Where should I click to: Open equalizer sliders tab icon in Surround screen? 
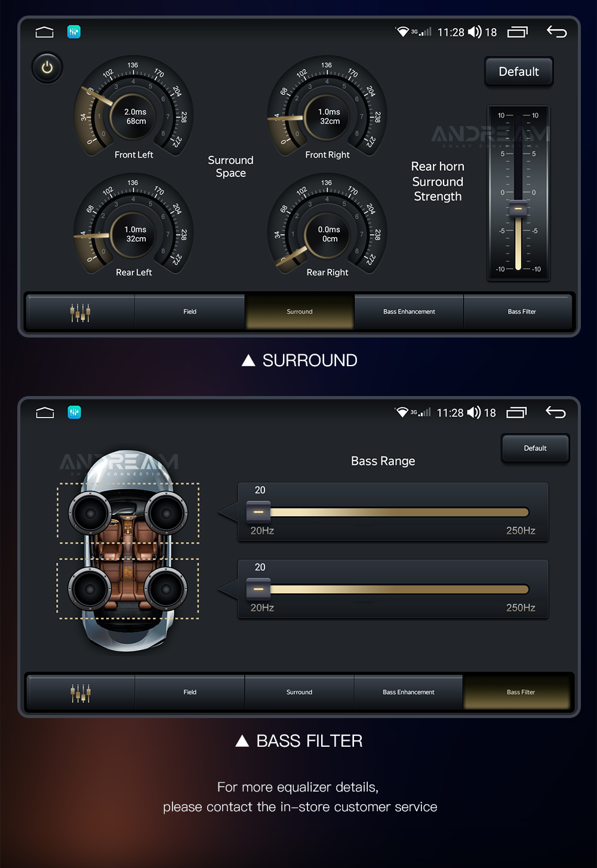80,312
